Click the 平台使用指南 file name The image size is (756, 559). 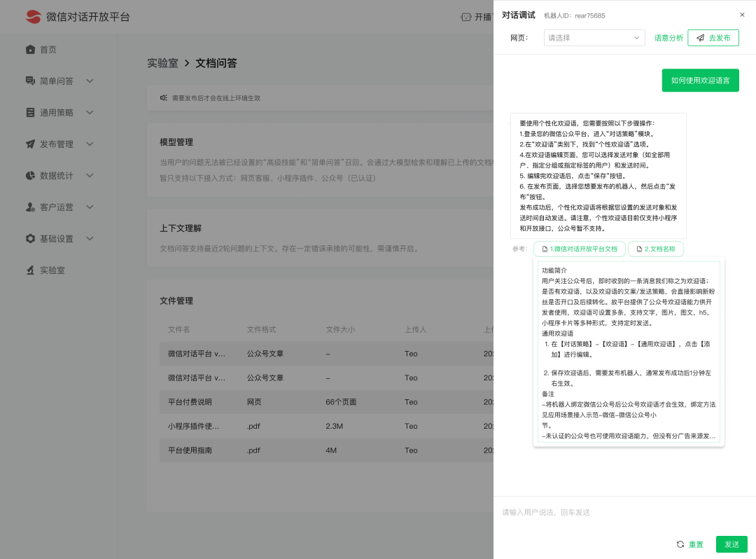pos(190,450)
